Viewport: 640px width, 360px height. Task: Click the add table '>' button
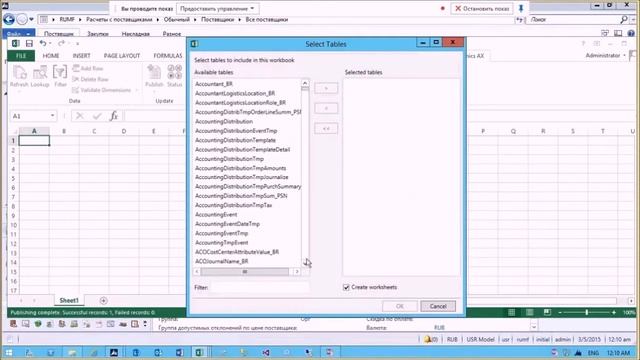pyautogui.click(x=326, y=88)
